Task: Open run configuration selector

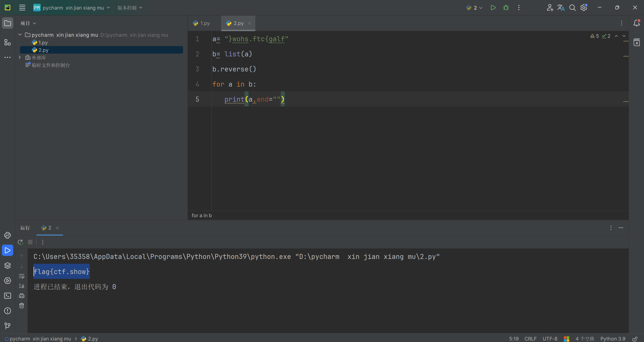Action: (x=474, y=8)
